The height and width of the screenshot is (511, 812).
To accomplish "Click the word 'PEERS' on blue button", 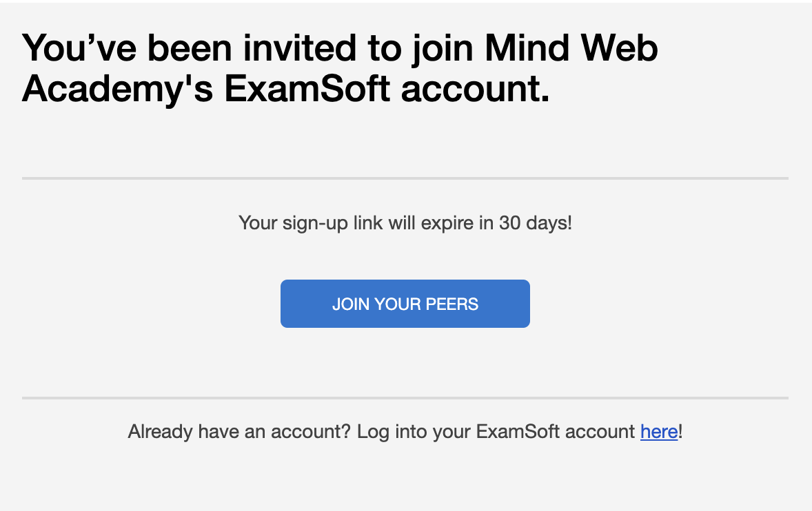I will (x=451, y=304).
